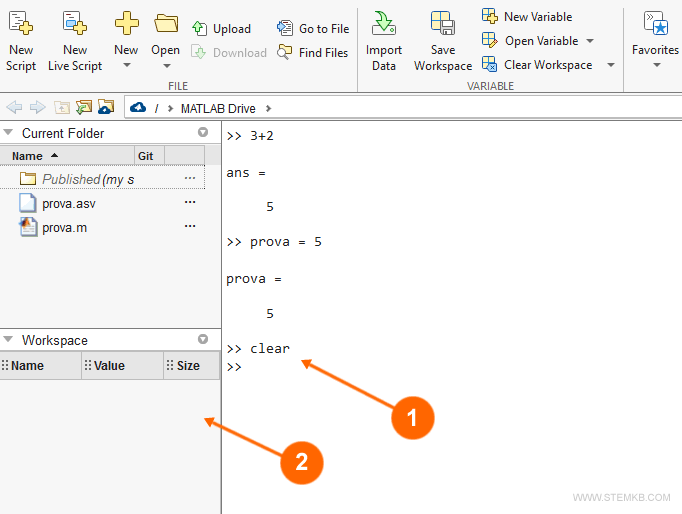Expand the Open Variable dropdown arrow
Viewport: 682px width, 514px height.
[589, 41]
